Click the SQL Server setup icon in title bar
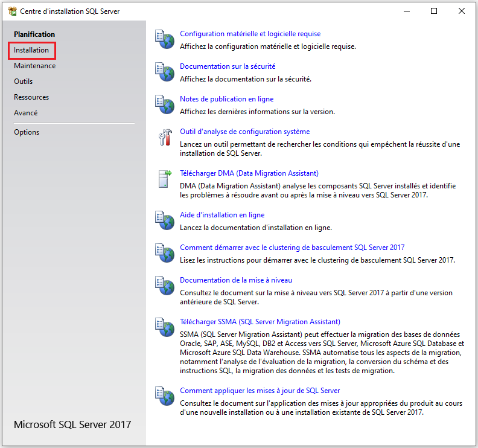The image size is (478, 448). tap(13, 11)
